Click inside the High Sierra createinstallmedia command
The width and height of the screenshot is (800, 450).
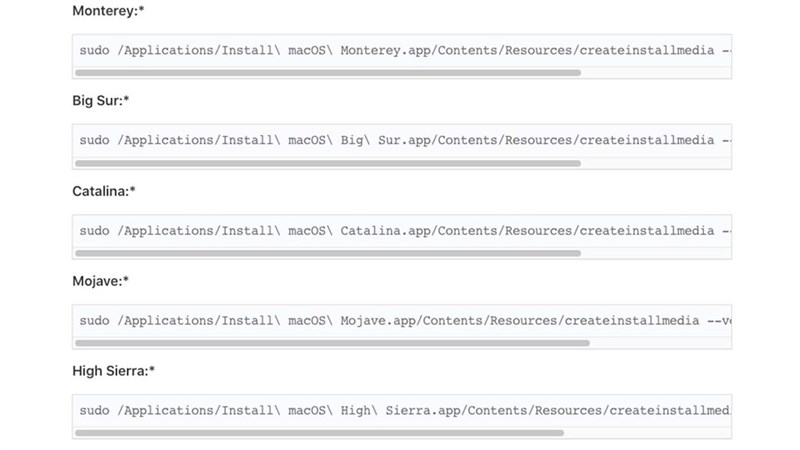400,411
